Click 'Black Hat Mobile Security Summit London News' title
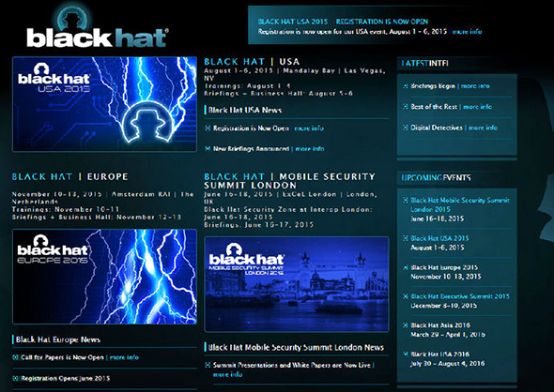Image resolution: width=554 pixels, height=392 pixels. tap(296, 348)
